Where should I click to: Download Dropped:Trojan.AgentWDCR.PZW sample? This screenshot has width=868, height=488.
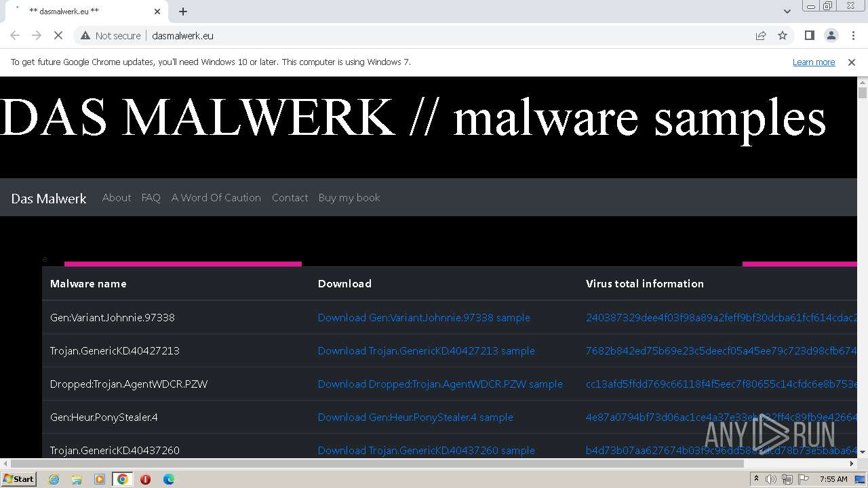[x=440, y=384]
